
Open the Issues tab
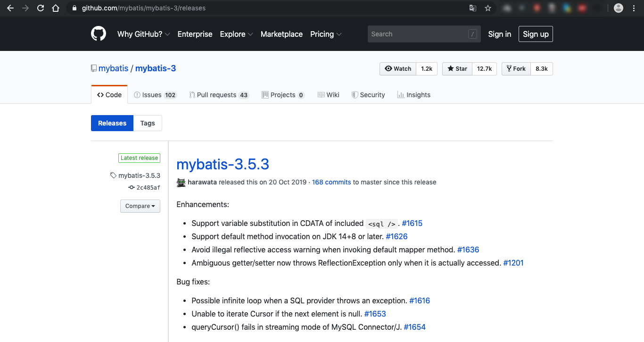155,95
